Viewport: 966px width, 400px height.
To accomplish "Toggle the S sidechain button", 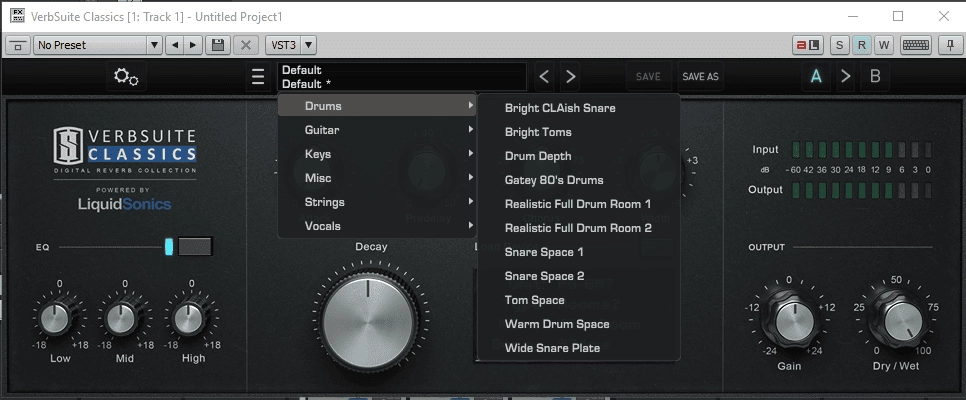I will [840, 45].
